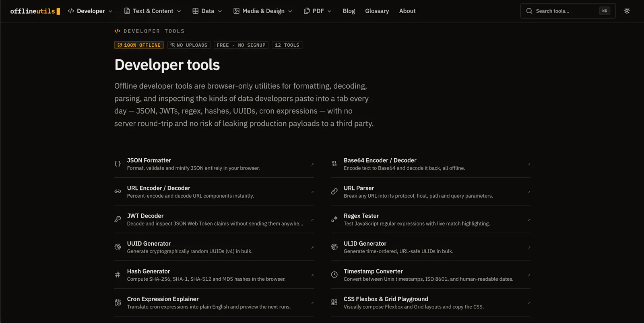Click the Regex Tester asterisk icon
Image resolution: width=644 pixels, height=323 pixels.
(334, 219)
